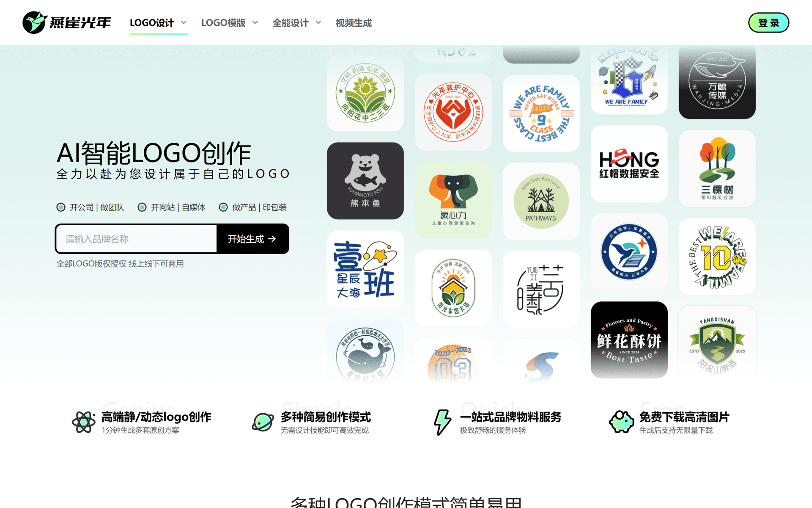This screenshot has height=508, width=812.
Task: Click the 多种简易创作模式 heading
Action: (x=326, y=417)
